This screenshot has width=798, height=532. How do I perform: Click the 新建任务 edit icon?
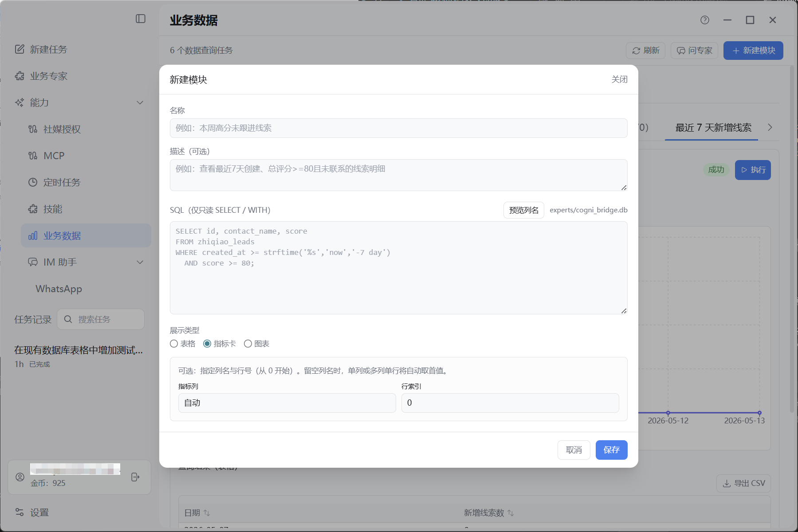tap(20, 49)
